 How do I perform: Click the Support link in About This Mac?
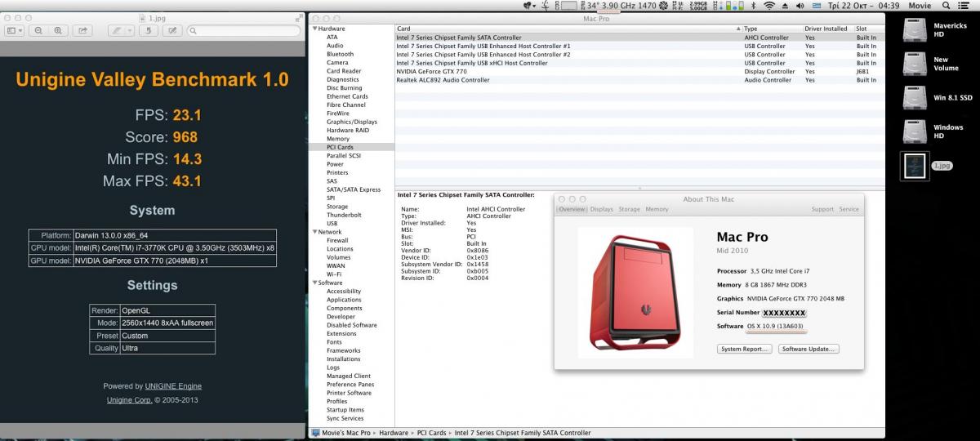tap(822, 209)
